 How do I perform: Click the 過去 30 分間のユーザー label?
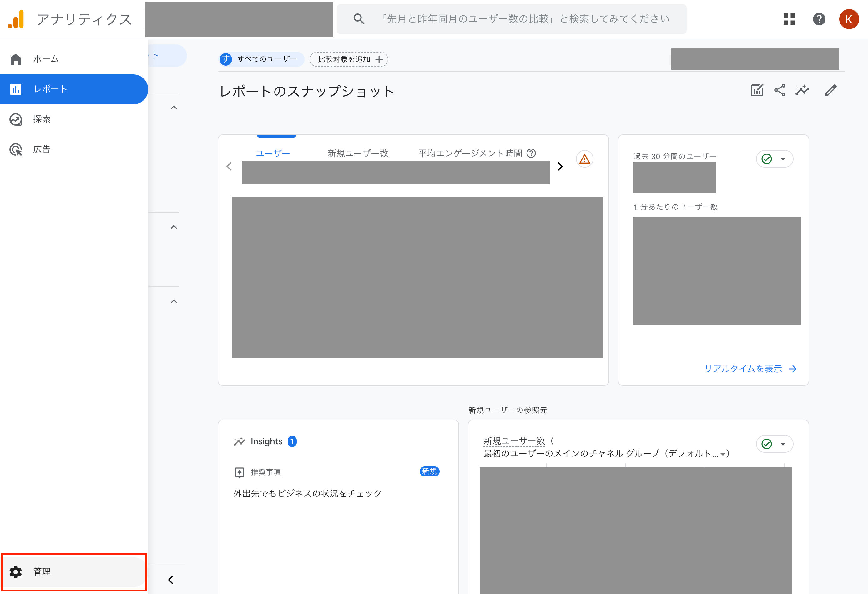[674, 156]
